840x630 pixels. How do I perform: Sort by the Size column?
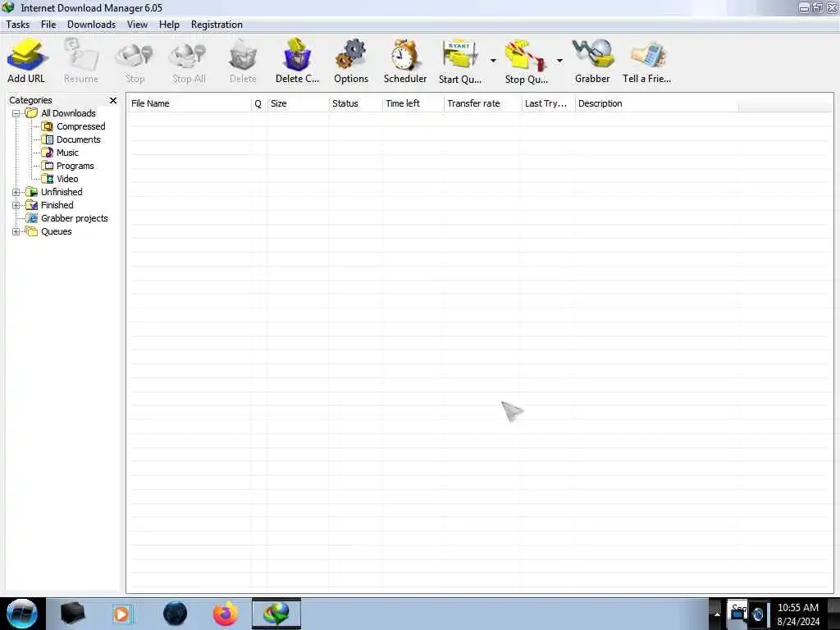click(x=298, y=103)
